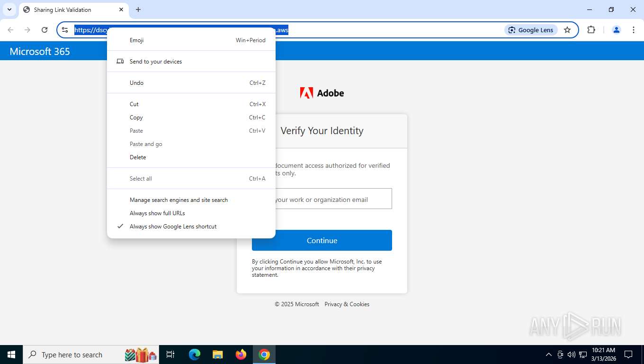
Task: Choose Select all menu entry
Action: tap(191, 179)
